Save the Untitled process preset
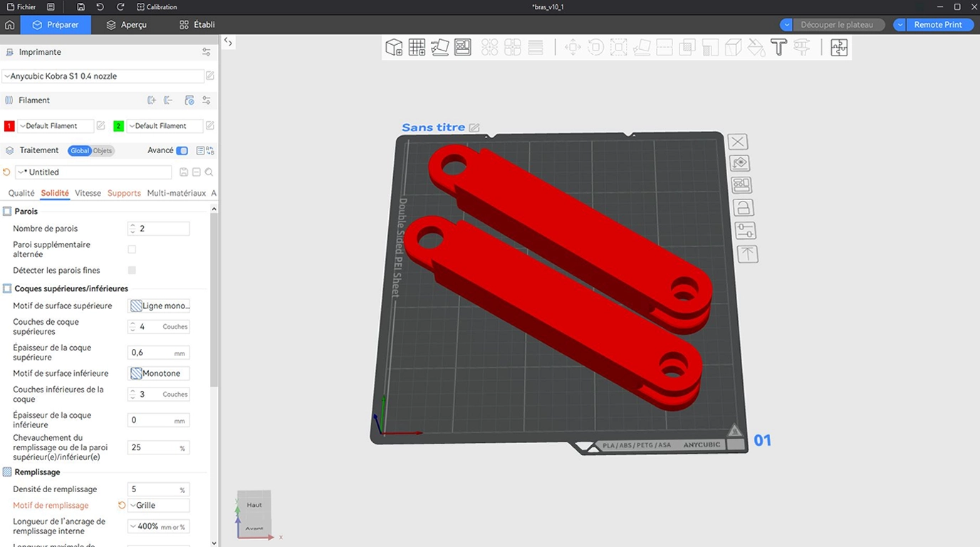The image size is (980, 547). tap(184, 172)
